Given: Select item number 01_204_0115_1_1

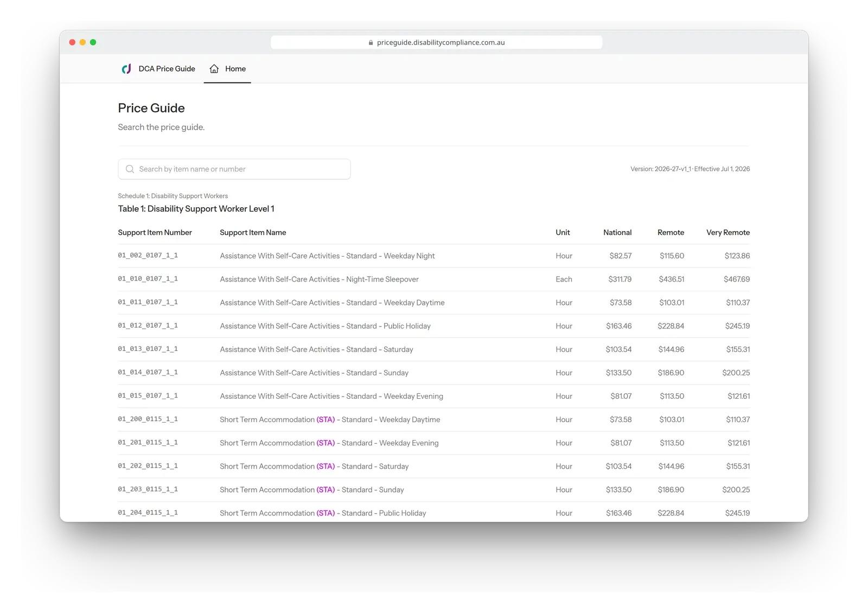Looking at the screenshot, I should (x=148, y=513).
